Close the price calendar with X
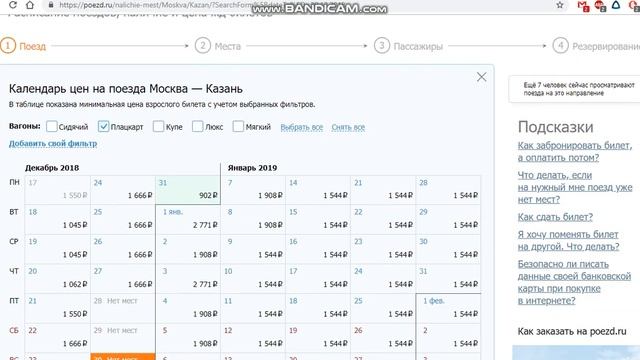The width and height of the screenshot is (640, 360). 482,77
